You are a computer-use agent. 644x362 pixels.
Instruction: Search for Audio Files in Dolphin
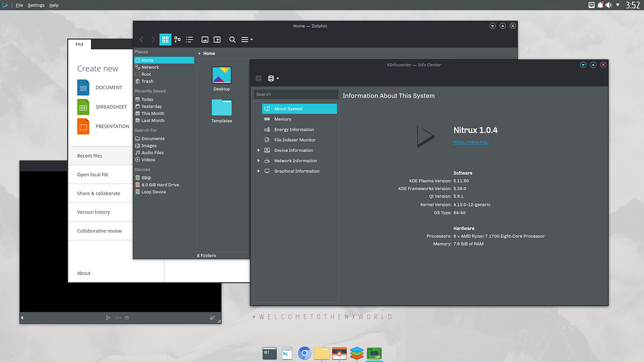point(164,153)
